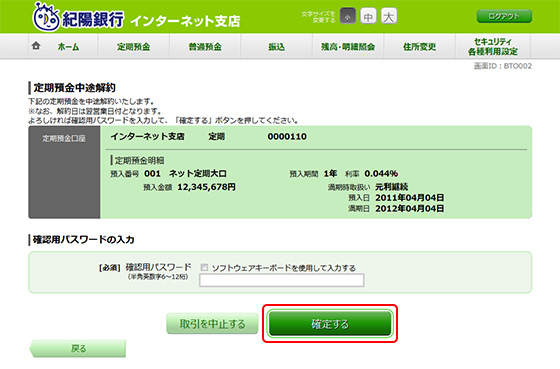The image size is (560, 369).
Task: Open the 住所変更 menu
Action: tap(419, 46)
